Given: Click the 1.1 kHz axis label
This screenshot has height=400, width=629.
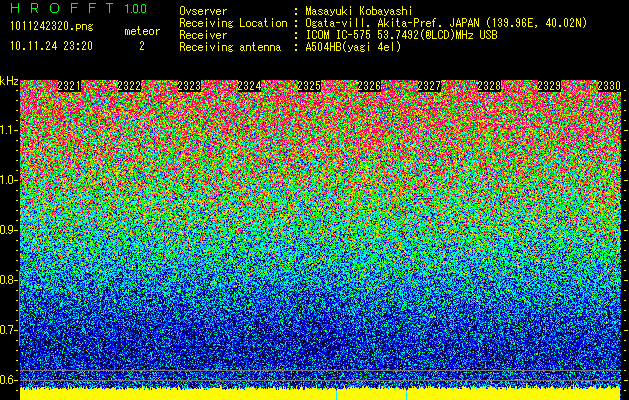Looking at the screenshot, I should click(9, 130).
